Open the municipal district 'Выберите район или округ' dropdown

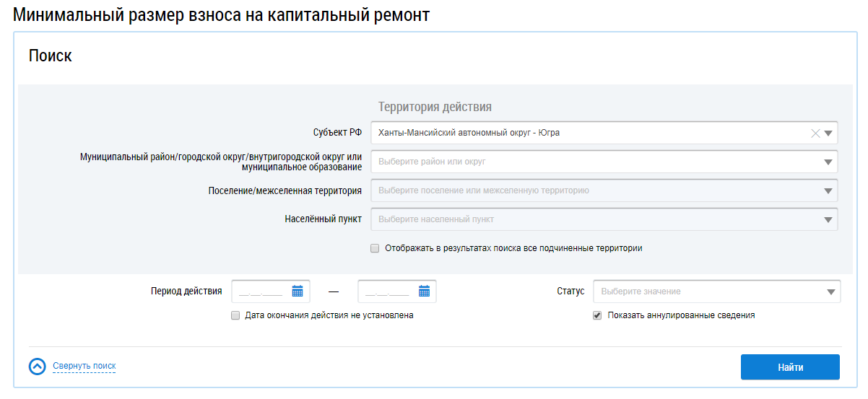click(828, 162)
